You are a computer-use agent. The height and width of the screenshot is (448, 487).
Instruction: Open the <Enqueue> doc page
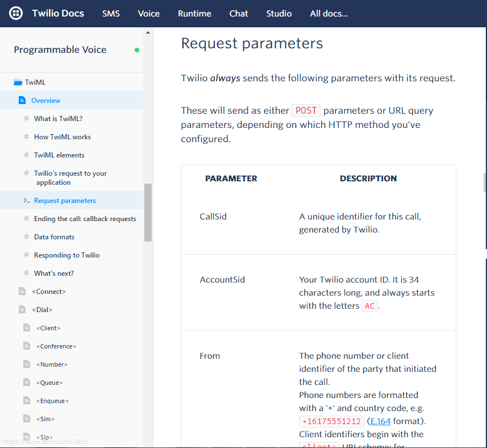pyautogui.click(x=52, y=401)
